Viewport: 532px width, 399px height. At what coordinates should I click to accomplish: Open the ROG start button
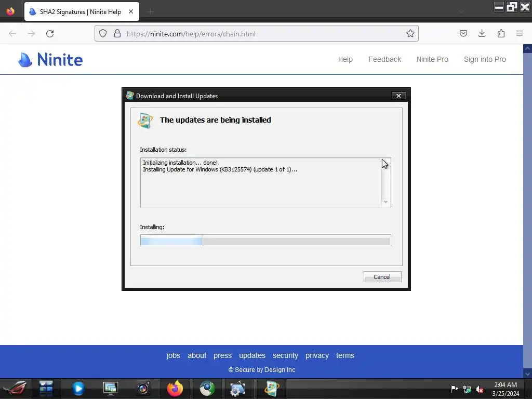[x=15, y=389]
